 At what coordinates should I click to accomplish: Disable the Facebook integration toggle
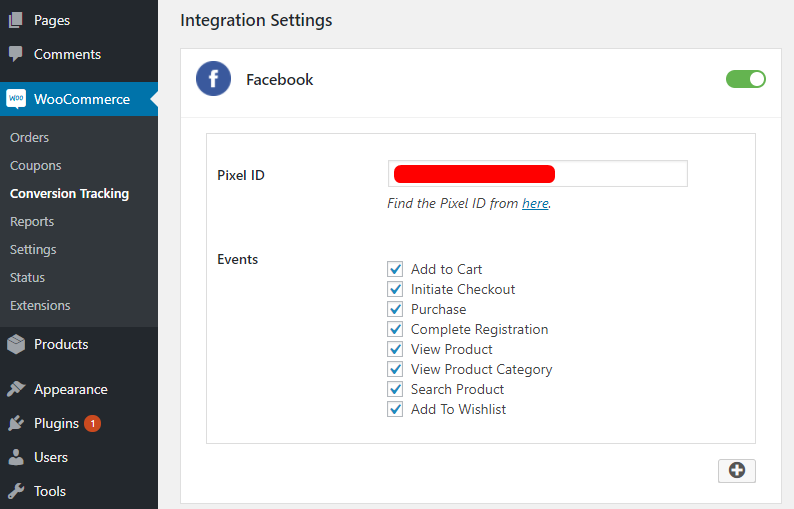746,79
